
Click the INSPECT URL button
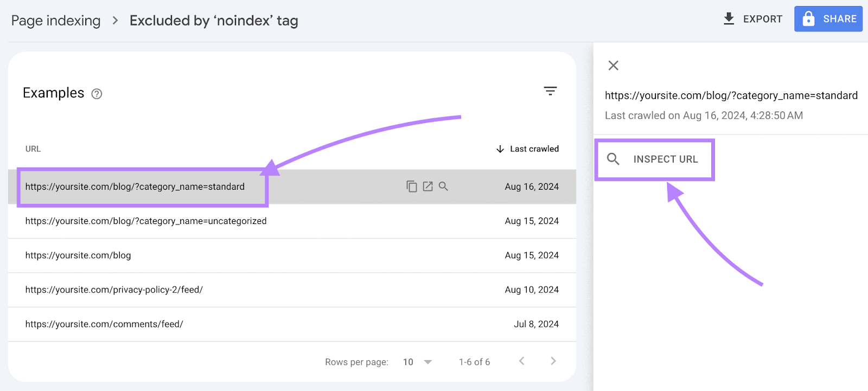(x=654, y=159)
